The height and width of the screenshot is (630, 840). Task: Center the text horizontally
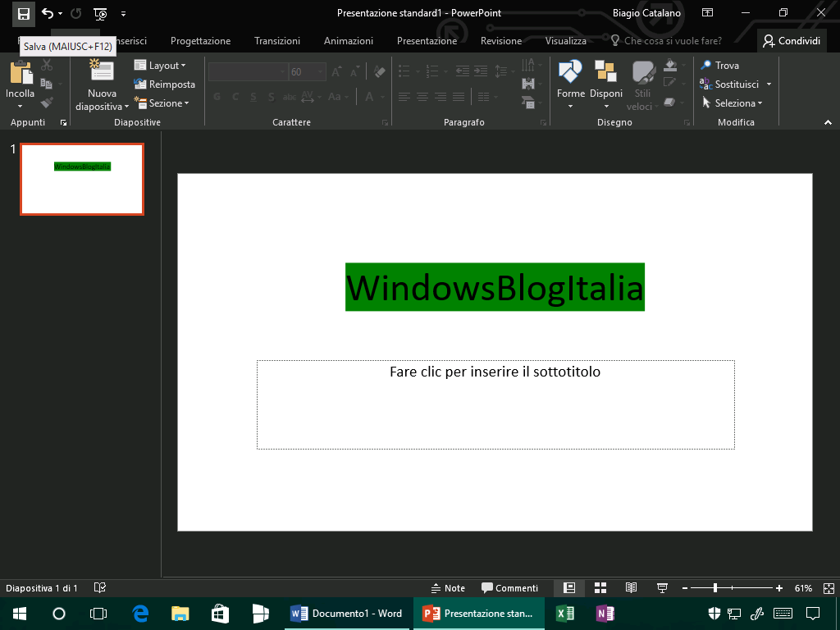point(422,97)
